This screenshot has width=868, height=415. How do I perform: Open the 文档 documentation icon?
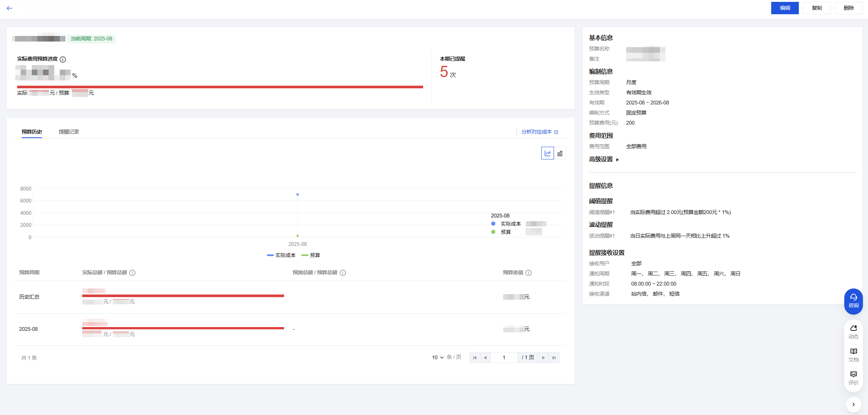(x=853, y=354)
